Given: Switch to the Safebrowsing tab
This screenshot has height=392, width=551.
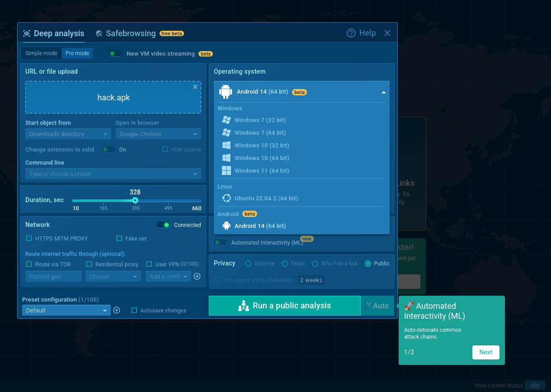Looking at the screenshot, I should (140, 33).
